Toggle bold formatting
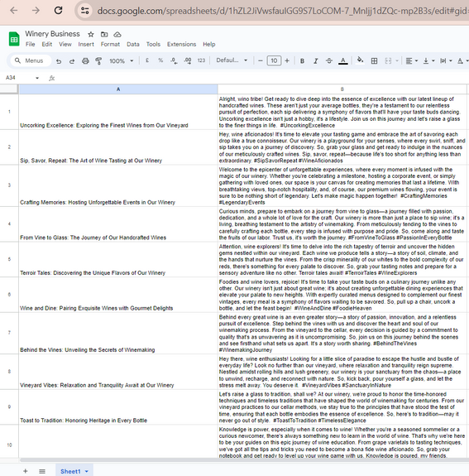 [x=302, y=61]
